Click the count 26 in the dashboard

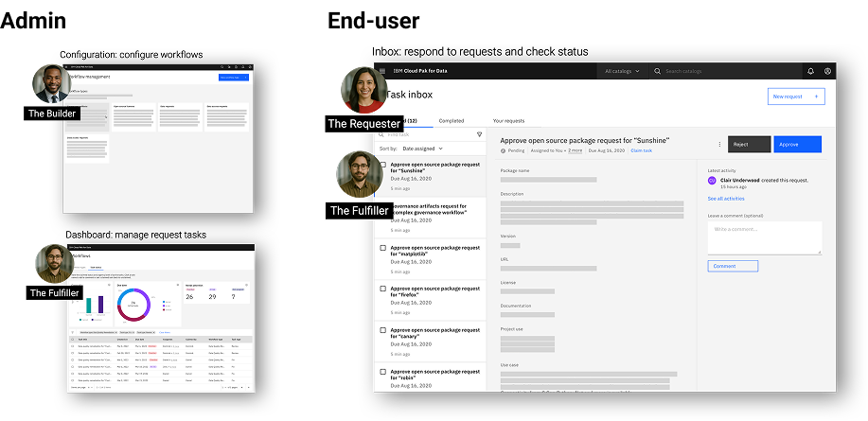tap(189, 297)
